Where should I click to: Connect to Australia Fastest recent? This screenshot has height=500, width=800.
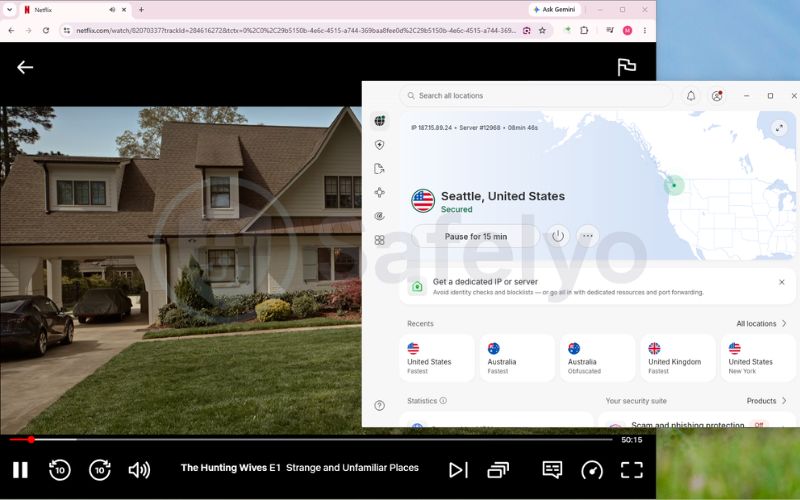click(517, 358)
